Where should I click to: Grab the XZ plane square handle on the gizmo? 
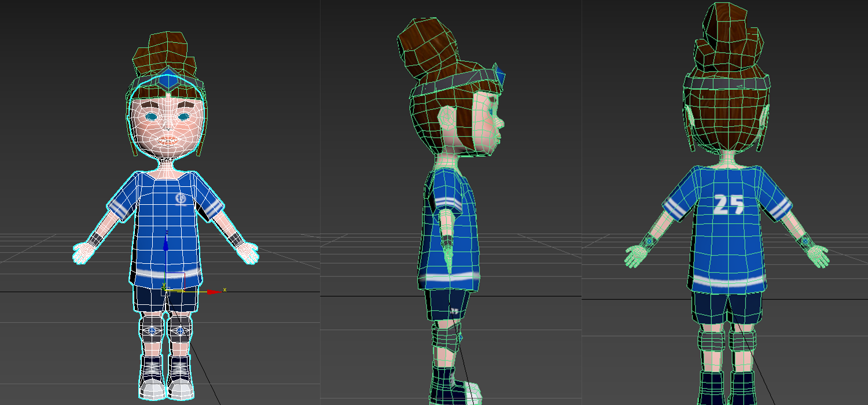176,281
